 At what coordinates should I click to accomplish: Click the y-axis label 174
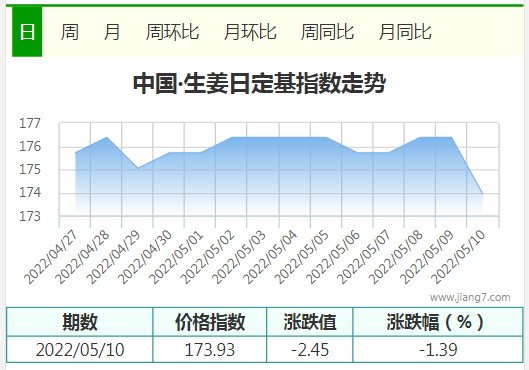tap(30, 193)
